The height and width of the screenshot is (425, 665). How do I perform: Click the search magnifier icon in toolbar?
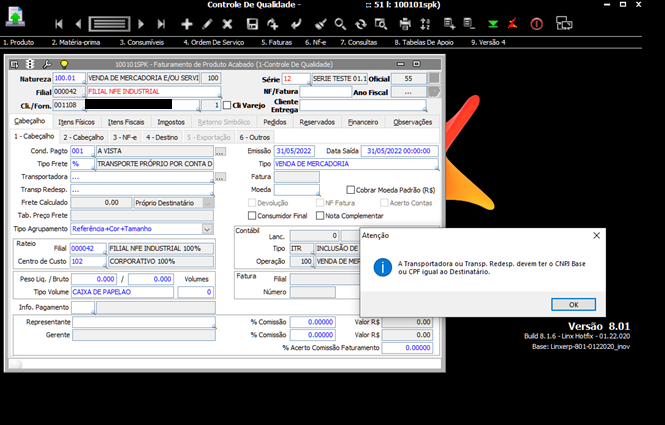(x=340, y=23)
